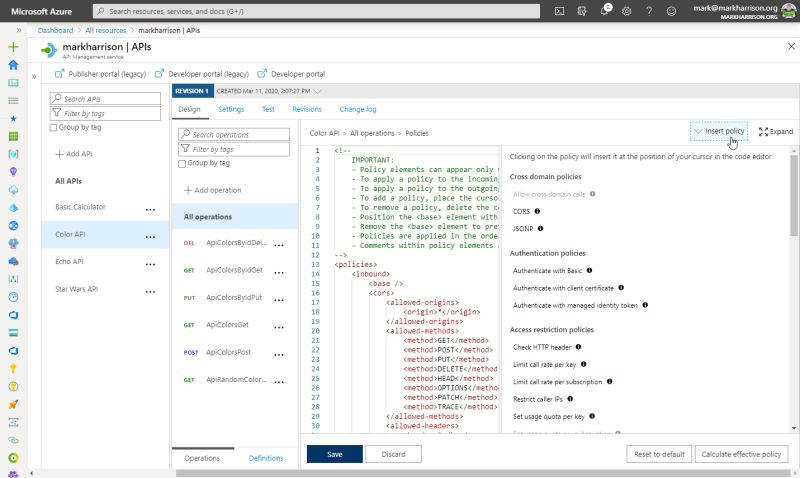
Task: Click Calculate effective policy button
Action: pos(741,454)
